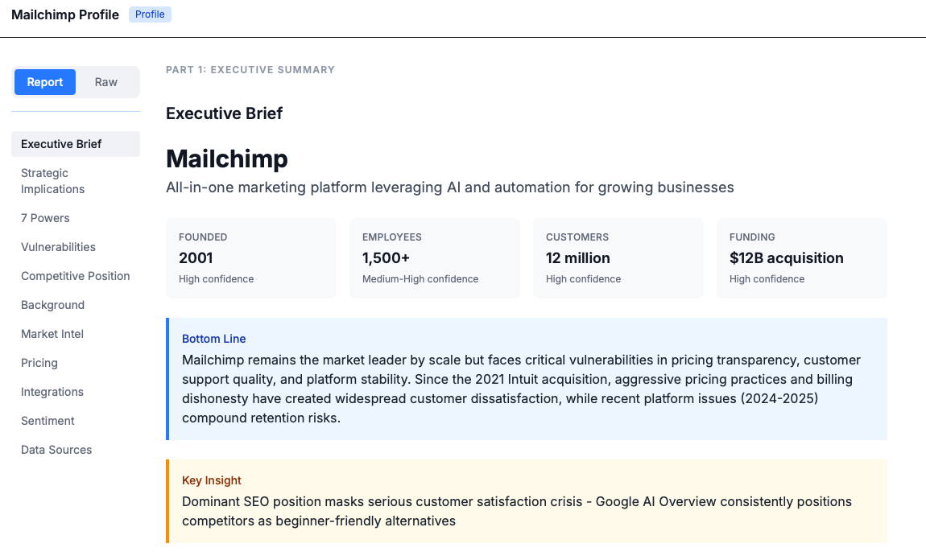The height and width of the screenshot is (560, 926).
Task: Open Data Sources in sidebar
Action: tap(56, 450)
